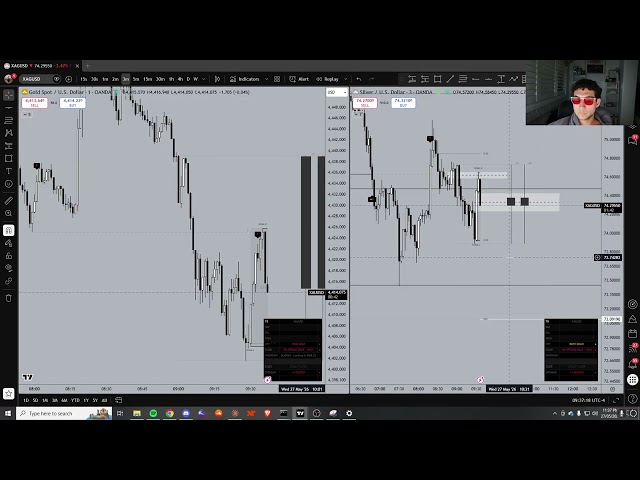This screenshot has height=480, width=640.
Task: Click the Sell button on Silver chart
Action: [365, 103]
